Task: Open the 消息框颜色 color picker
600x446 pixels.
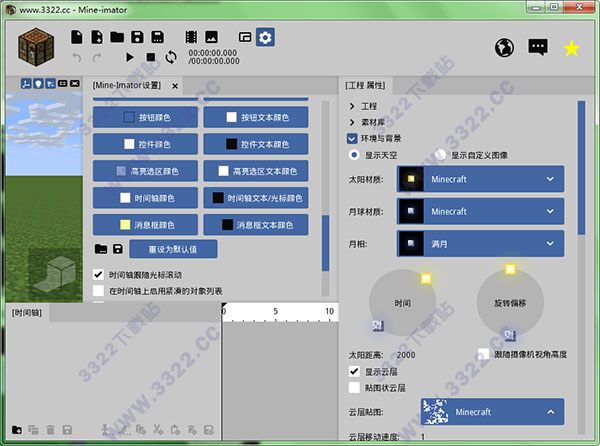Action: point(145,225)
